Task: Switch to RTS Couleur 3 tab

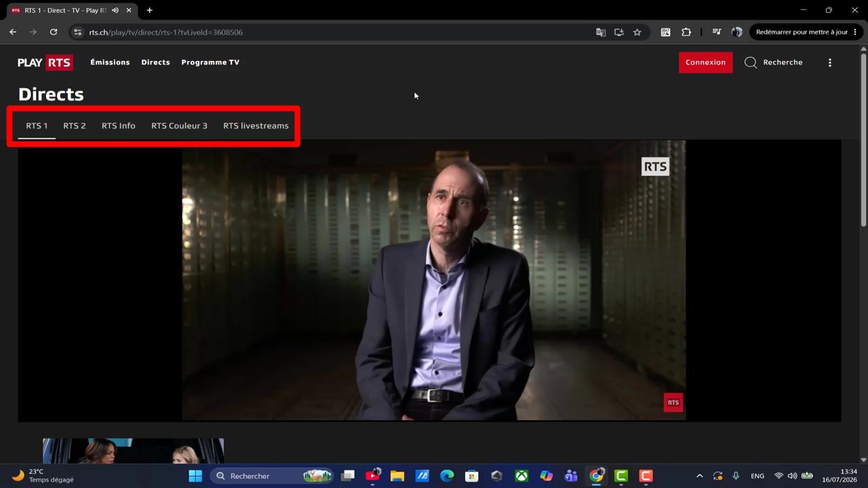Action: point(179,125)
